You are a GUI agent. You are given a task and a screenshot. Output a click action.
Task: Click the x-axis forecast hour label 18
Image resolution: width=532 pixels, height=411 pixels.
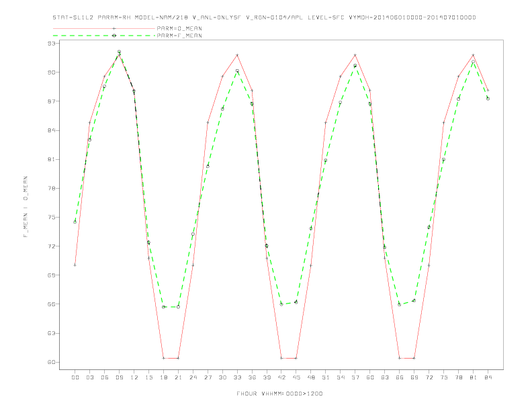click(163, 377)
